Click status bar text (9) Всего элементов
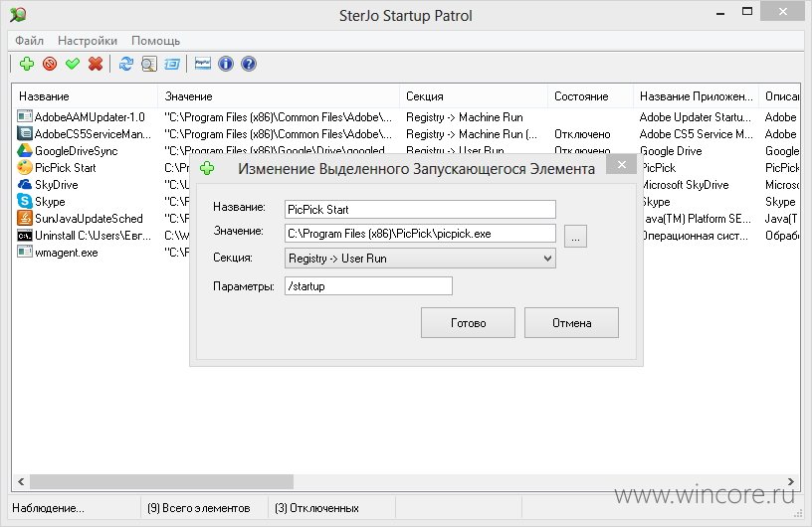The image size is (812, 527). (198, 508)
